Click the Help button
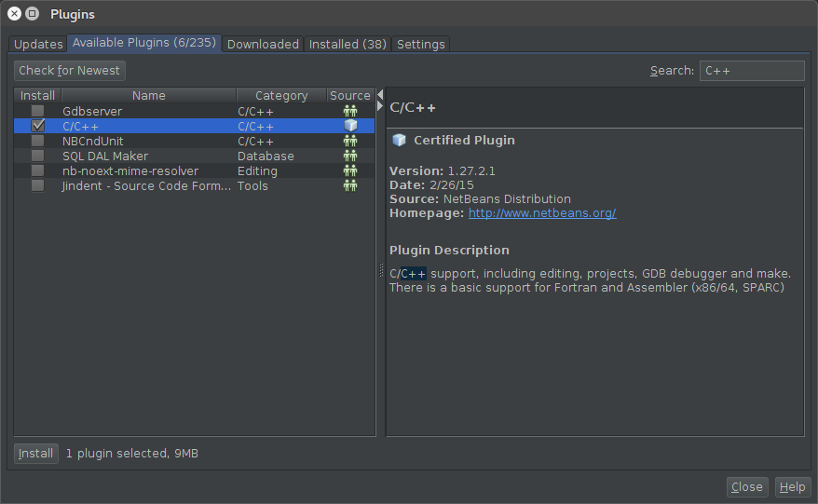Viewport: 818px width, 504px height. click(793, 487)
